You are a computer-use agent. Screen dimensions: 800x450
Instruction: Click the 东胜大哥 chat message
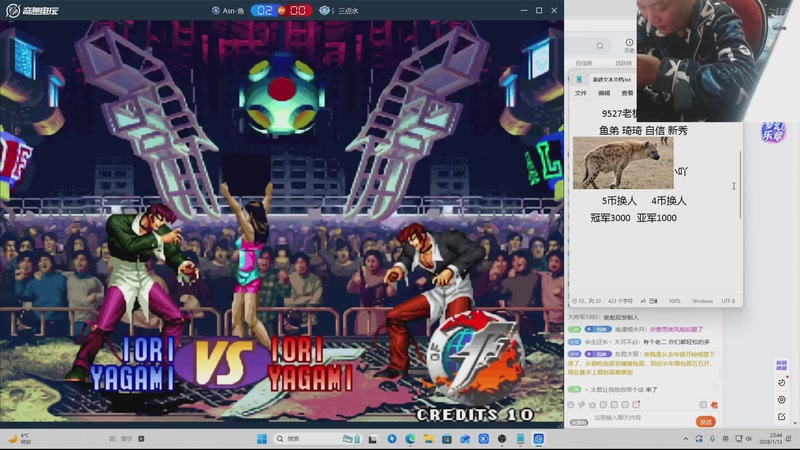642,363
